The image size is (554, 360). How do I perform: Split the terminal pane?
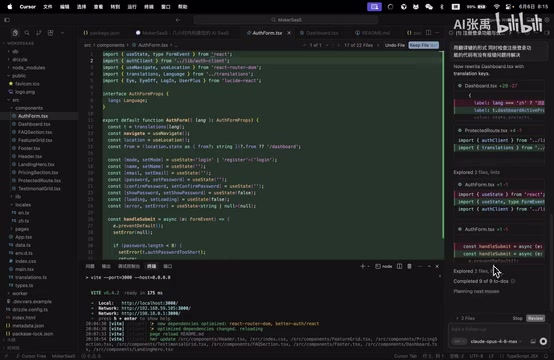coord(399,266)
